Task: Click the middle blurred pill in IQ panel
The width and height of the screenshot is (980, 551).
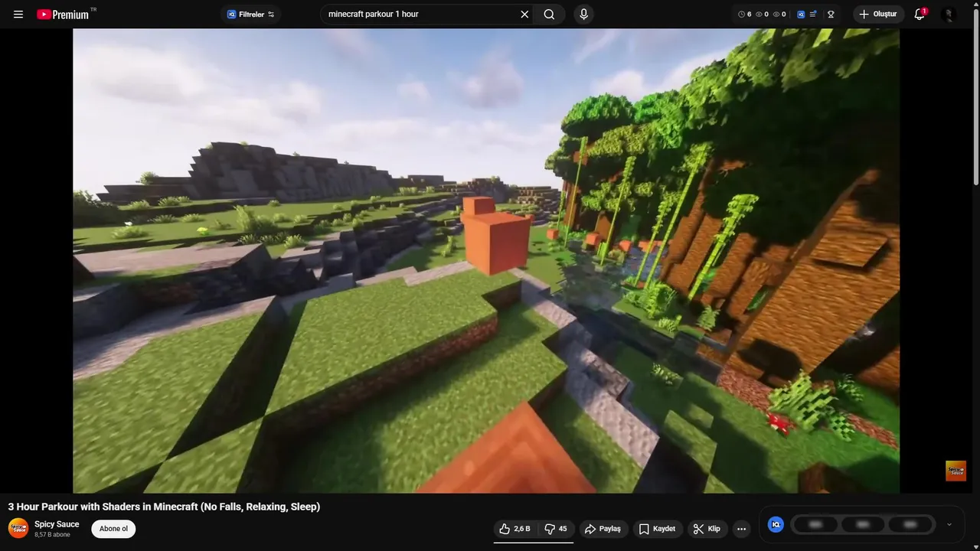Action: coord(863,524)
